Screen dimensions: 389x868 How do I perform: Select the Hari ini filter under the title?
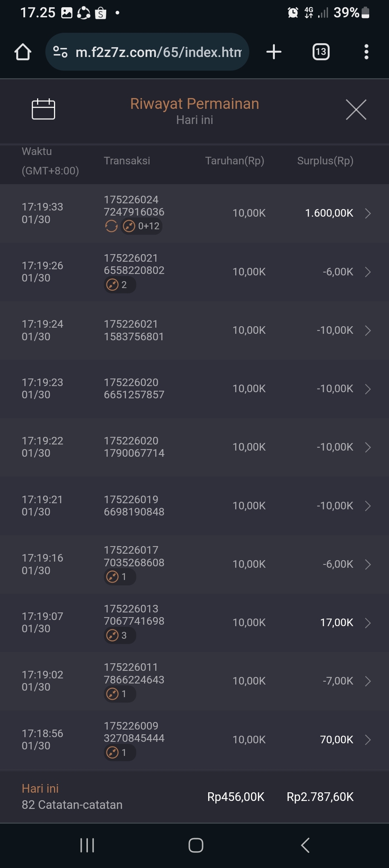(x=194, y=120)
